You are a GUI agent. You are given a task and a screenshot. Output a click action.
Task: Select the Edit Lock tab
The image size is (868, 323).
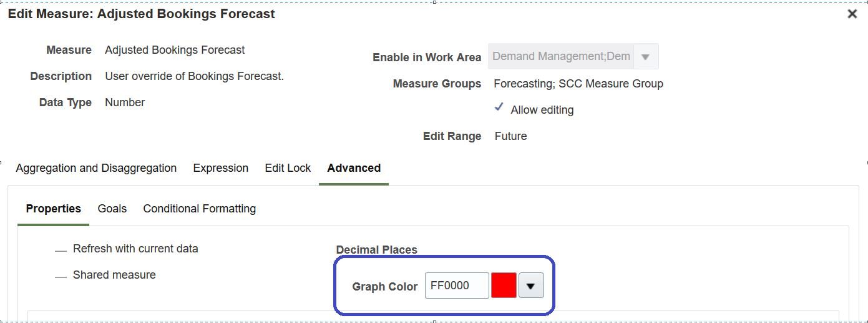(288, 168)
